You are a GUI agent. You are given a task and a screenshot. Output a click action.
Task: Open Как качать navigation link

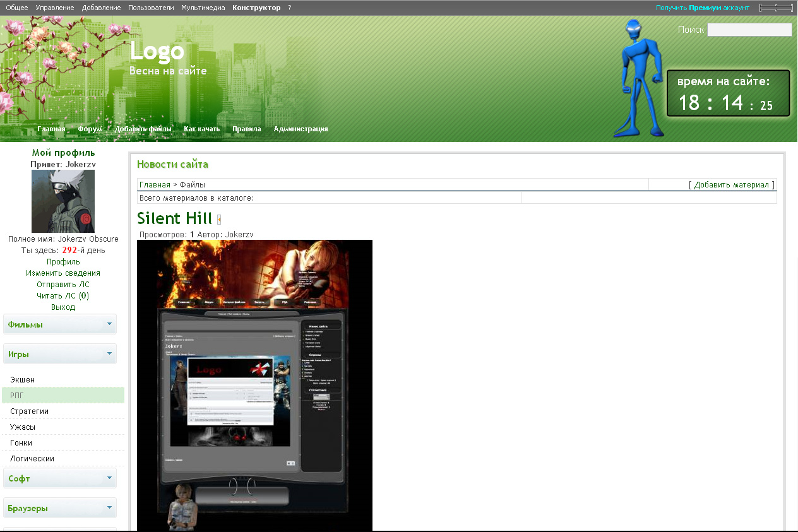click(202, 129)
